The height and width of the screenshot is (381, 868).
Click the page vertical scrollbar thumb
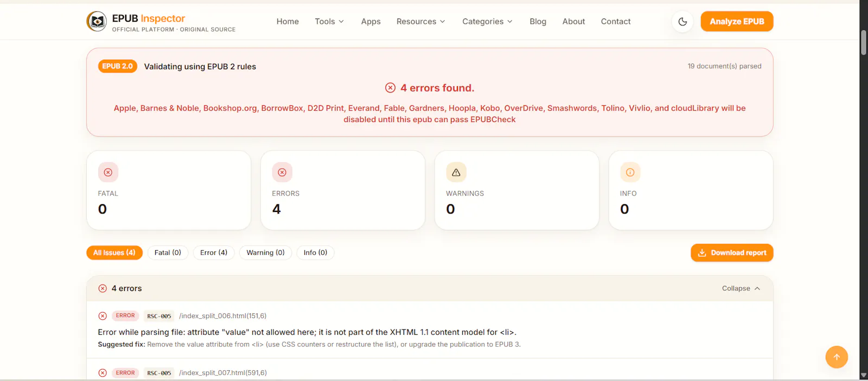[863, 42]
